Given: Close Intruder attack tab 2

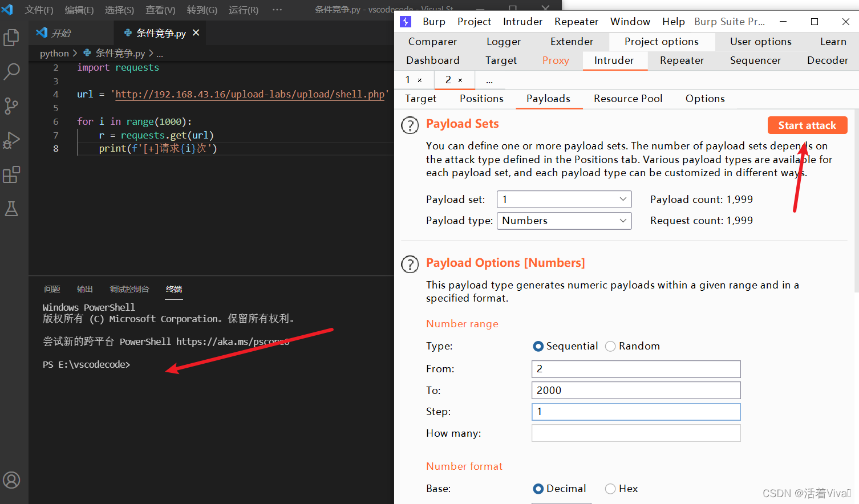Looking at the screenshot, I should click(460, 80).
